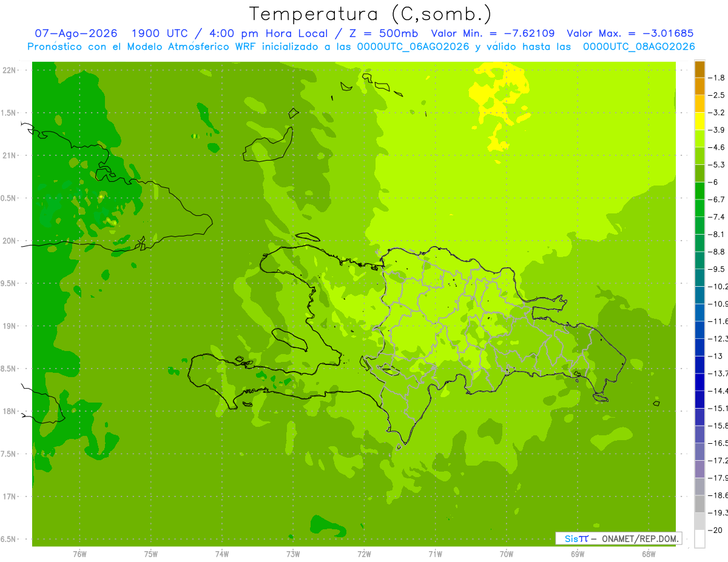Click the "-6.7" colorbar label
728x562 pixels.
coord(718,199)
